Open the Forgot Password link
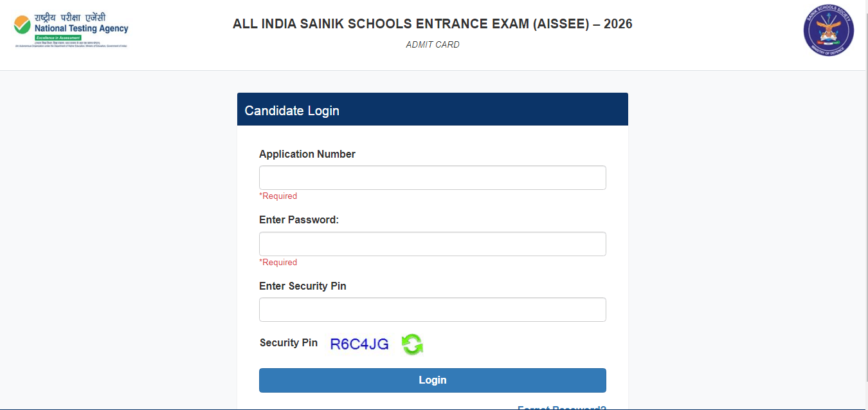The width and height of the screenshot is (868, 410). pos(562,407)
